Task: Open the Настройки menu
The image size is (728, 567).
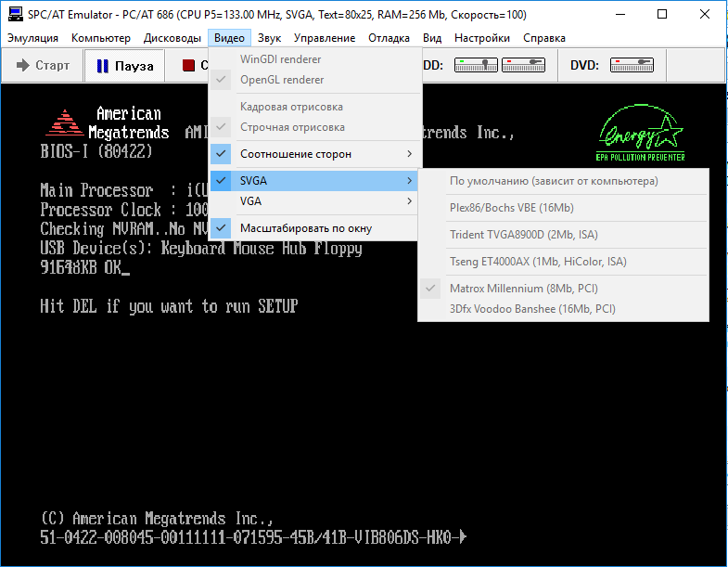Action: (x=482, y=38)
